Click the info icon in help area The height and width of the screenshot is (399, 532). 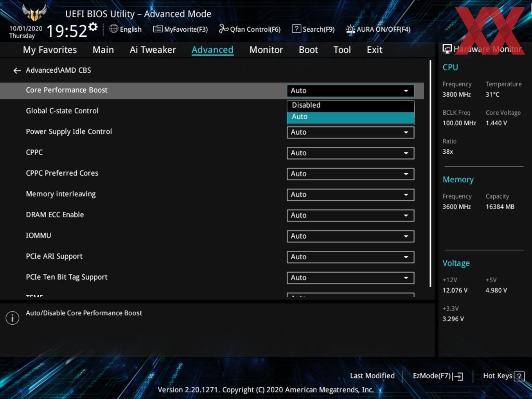click(x=13, y=318)
